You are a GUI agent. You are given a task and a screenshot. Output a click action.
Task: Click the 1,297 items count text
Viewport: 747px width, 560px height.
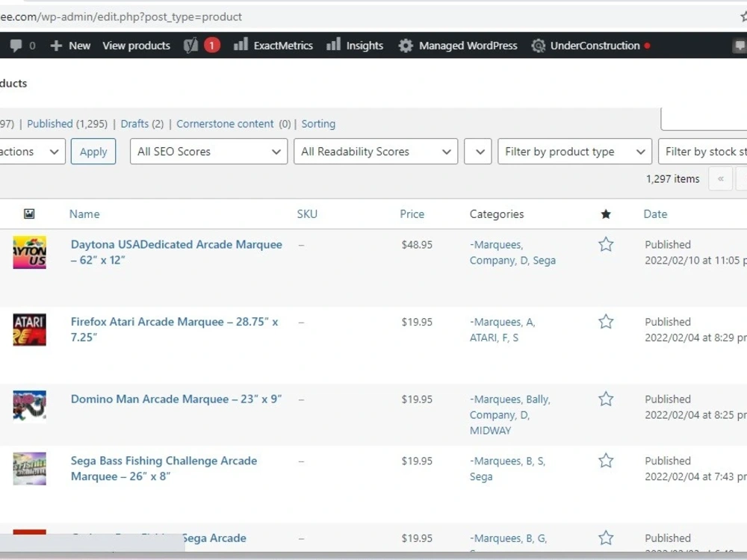coord(673,179)
